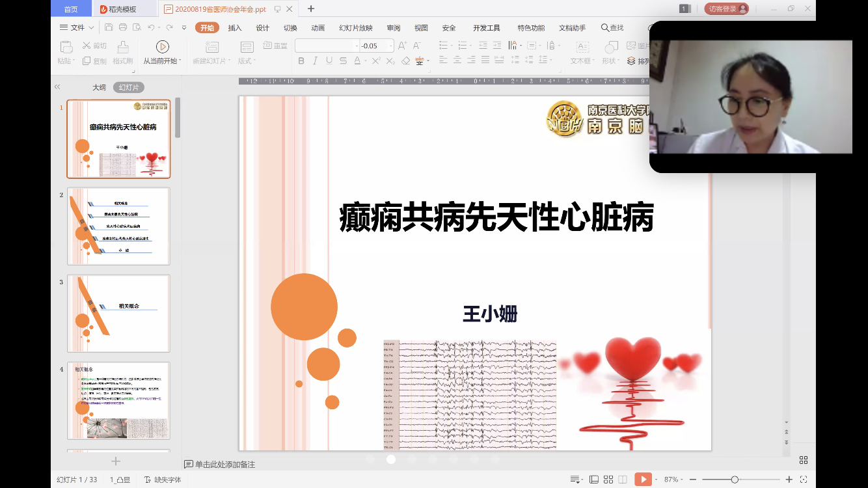The width and height of the screenshot is (868, 488).
Task: Open the 插入 ribbon tab
Action: coord(235,28)
